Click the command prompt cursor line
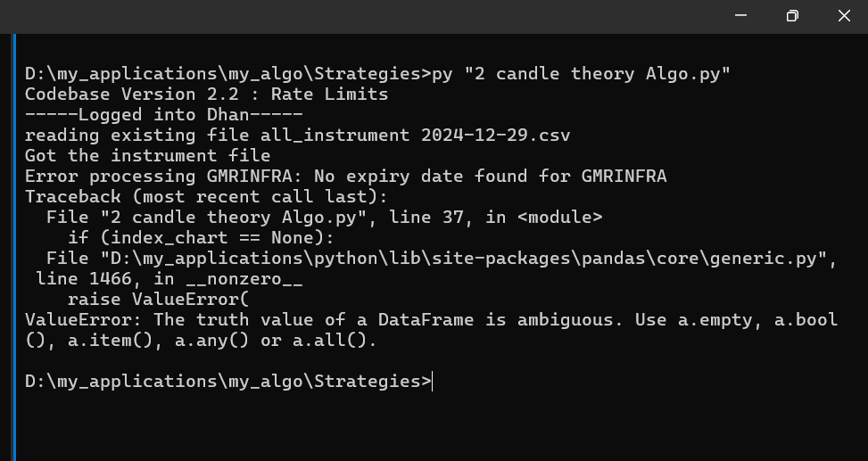Viewport: 868px width, 461px height. [x=228, y=382]
